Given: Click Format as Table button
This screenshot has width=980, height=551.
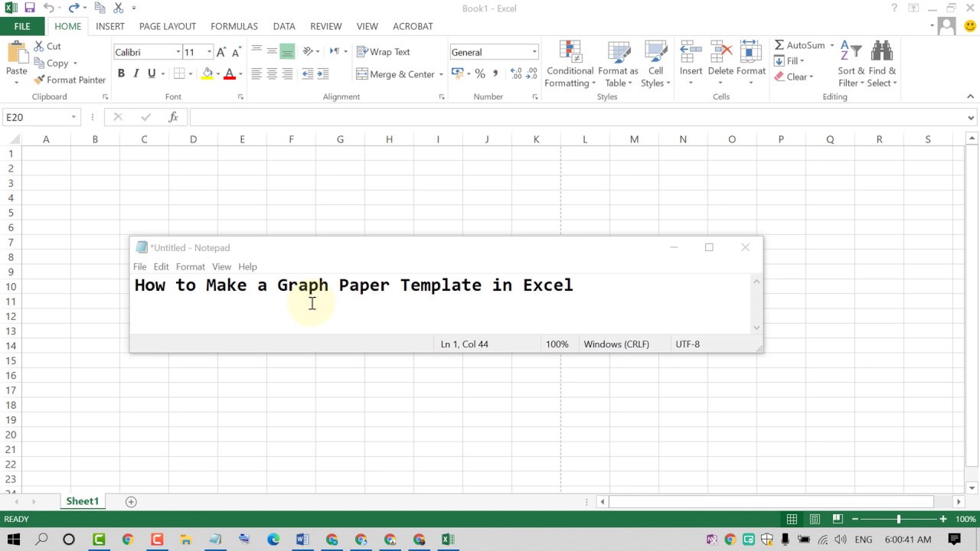Looking at the screenshot, I should pos(619,65).
